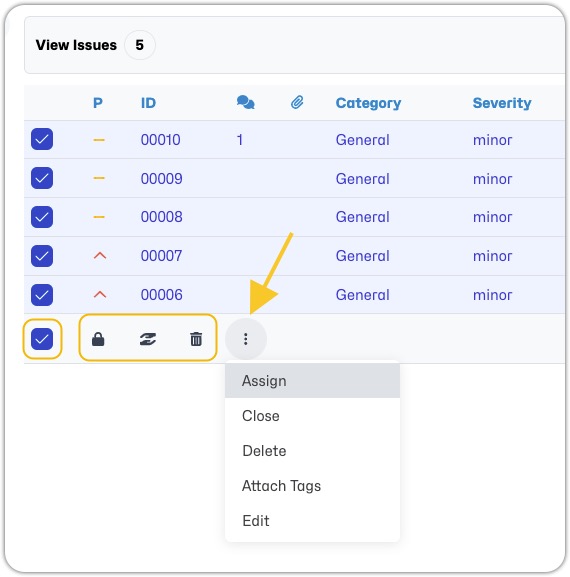
Task: Click the lock icon in bulk actions
Action: [x=98, y=339]
